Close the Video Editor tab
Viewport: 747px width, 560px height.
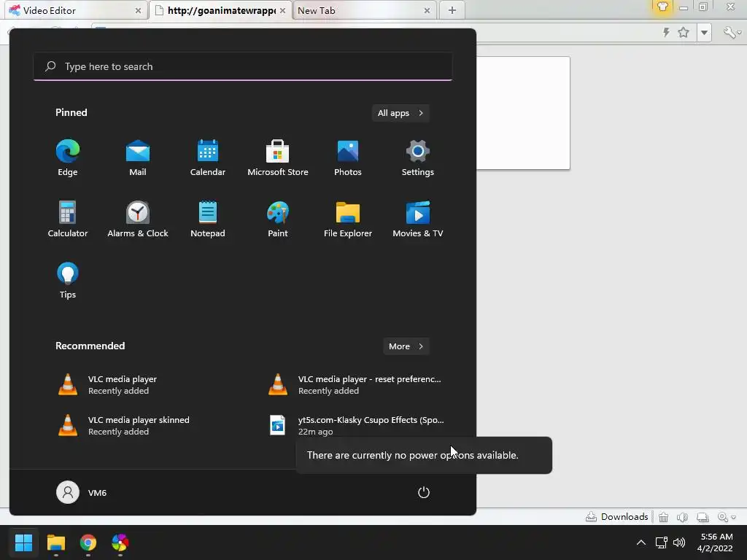[x=138, y=10]
